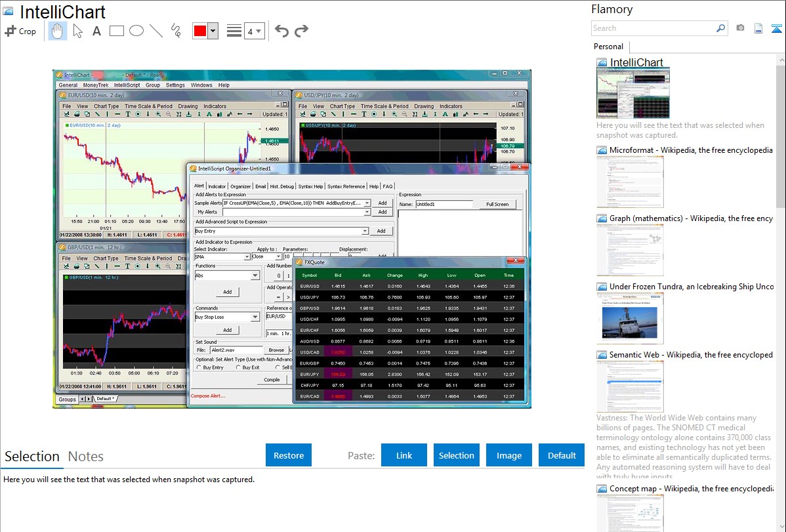
Task: Click the EUR/USD row in FXQuote table
Action: click(x=409, y=286)
